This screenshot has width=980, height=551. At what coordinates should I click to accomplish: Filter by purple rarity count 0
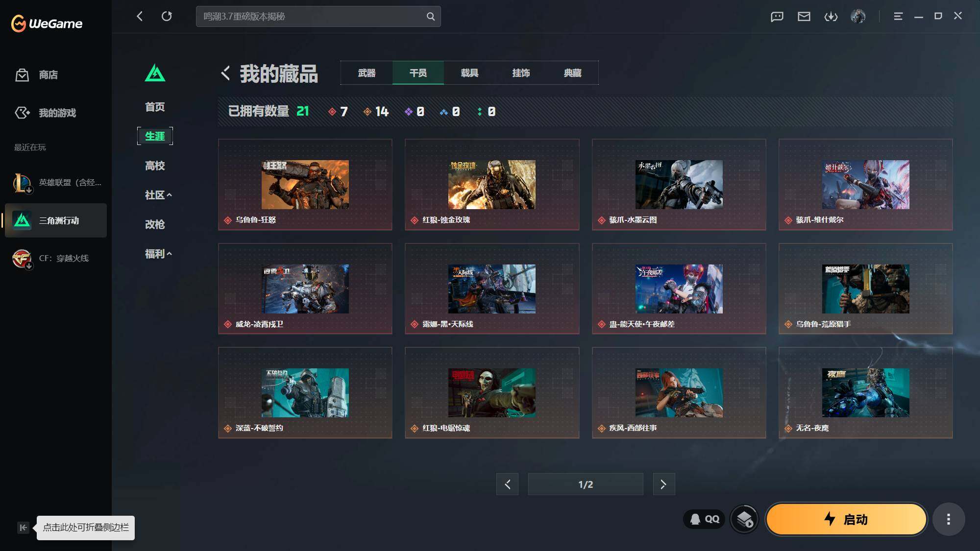(415, 112)
